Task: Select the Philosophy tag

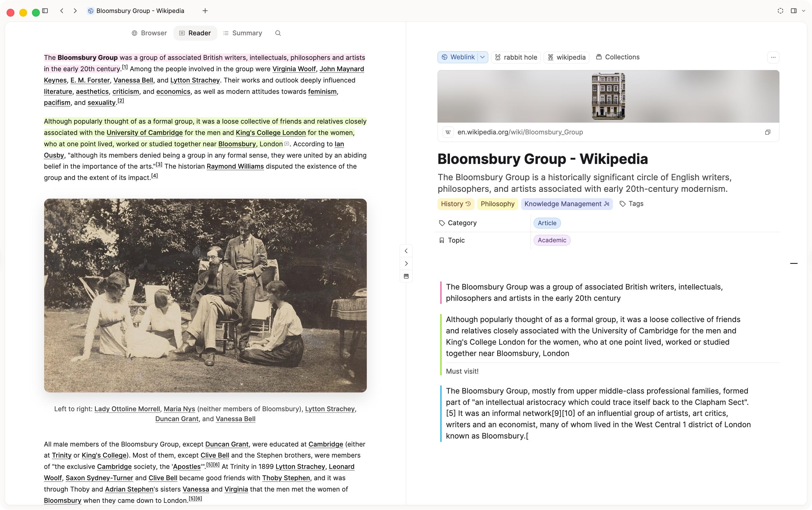Action: 497,204
